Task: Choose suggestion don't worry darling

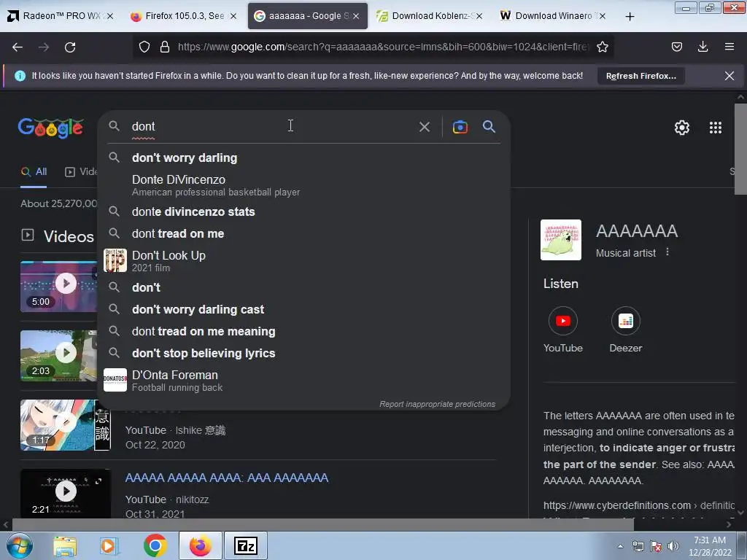Action: coord(304,157)
